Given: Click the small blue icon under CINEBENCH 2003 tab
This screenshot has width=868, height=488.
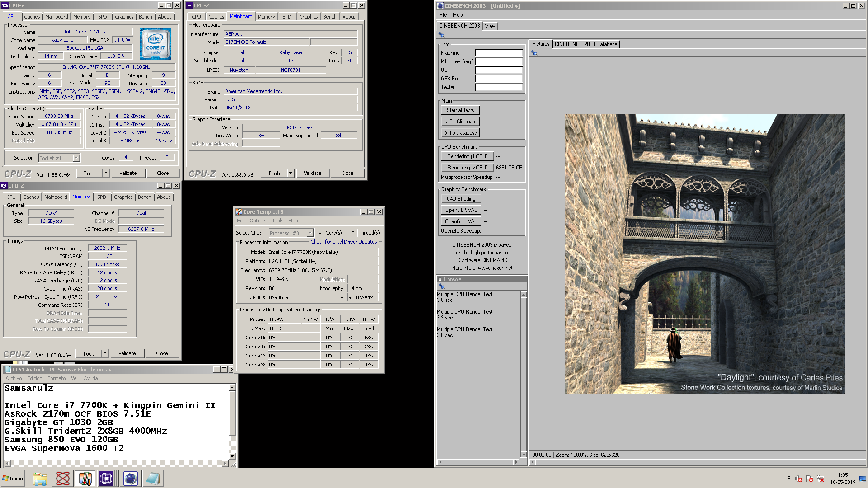Looking at the screenshot, I should click(441, 35).
